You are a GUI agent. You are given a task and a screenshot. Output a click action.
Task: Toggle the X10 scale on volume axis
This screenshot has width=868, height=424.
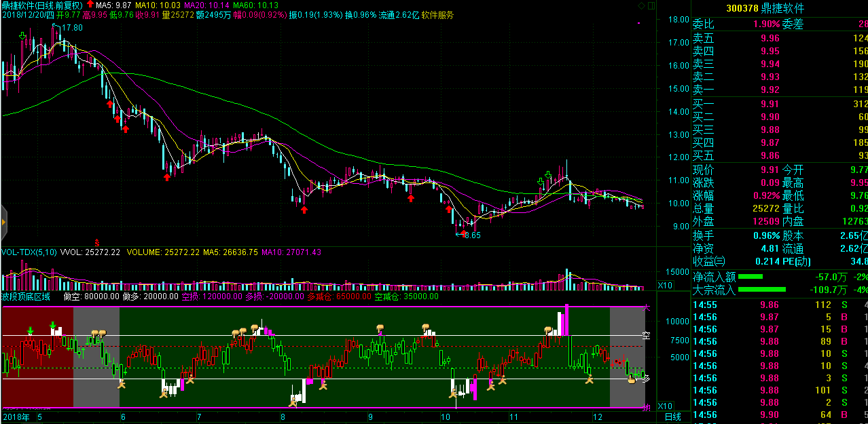point(666,286)
